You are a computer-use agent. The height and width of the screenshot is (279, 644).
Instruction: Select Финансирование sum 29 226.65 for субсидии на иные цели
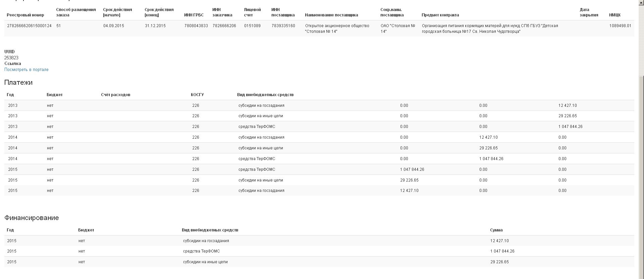click(x=499, y=262)
